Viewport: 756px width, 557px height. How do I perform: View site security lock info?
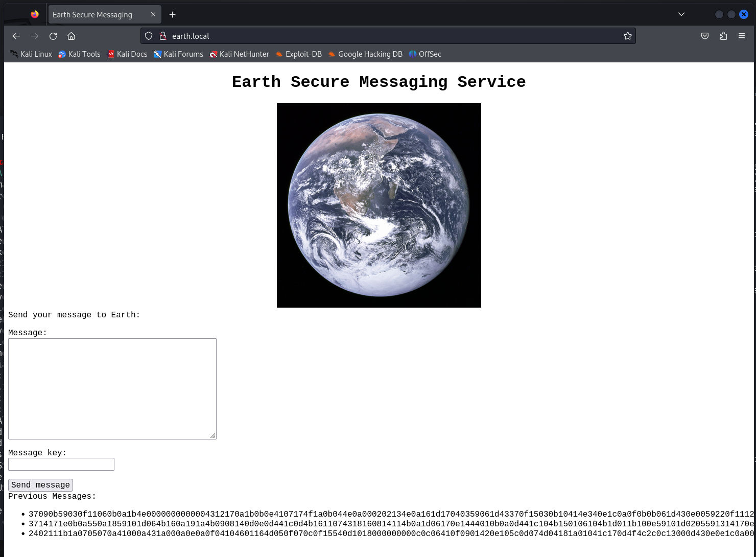163,36
